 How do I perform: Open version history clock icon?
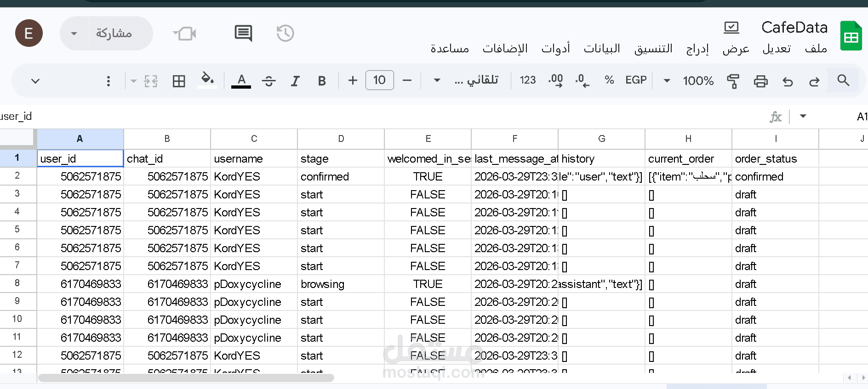pos(285,33)
